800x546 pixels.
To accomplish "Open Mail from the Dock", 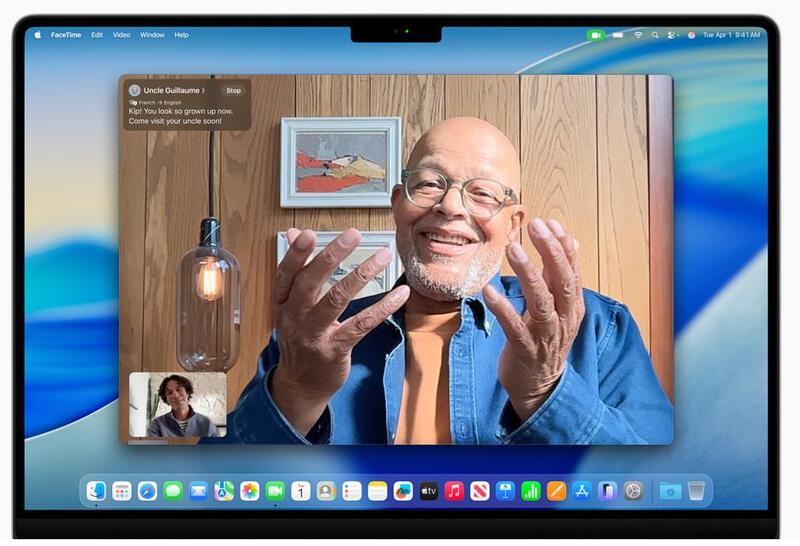I will (x=198, y=491).
